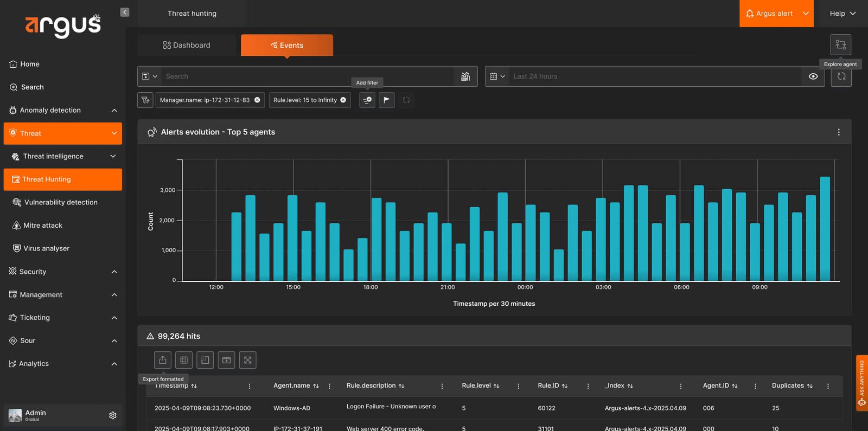Open Vulnerability detection in sidebar

tap(61, 202)
